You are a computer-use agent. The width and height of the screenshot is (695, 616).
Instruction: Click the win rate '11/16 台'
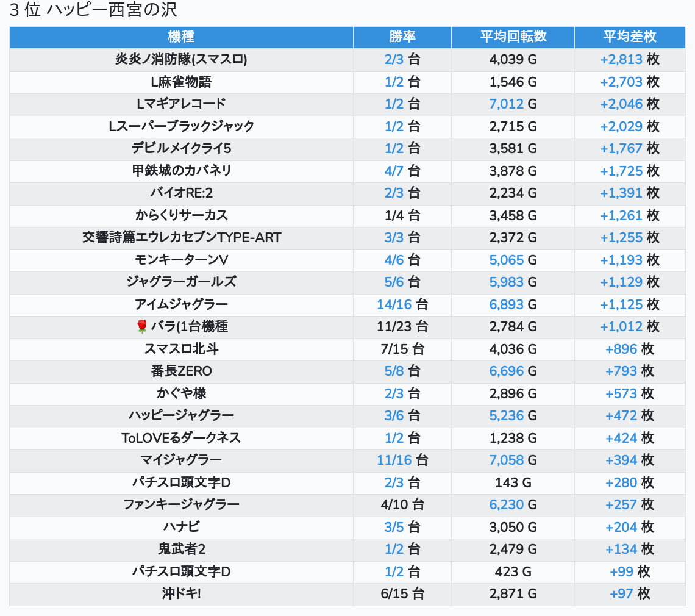coord(402,460)
